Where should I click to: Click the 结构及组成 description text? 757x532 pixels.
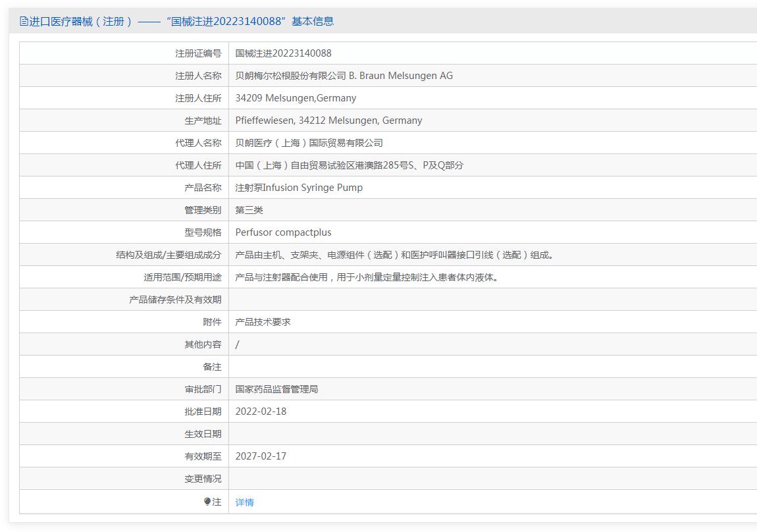394,255
